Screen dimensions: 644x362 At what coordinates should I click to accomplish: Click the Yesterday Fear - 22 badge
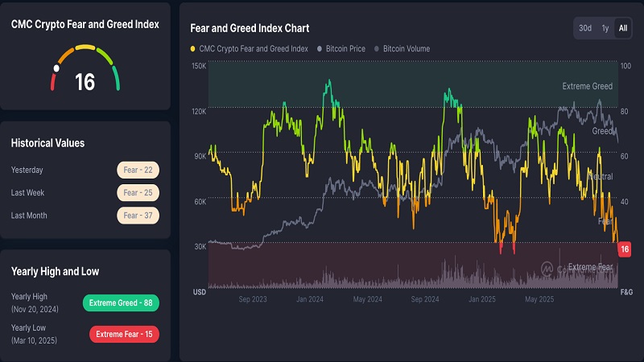coord(138,170)
